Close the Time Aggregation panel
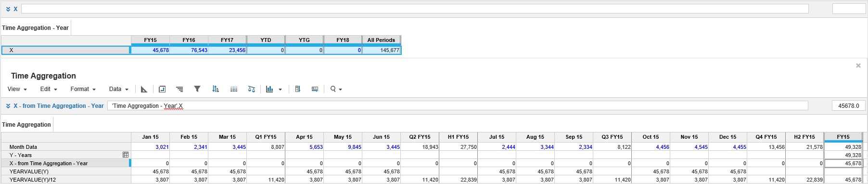Viewport: 868px width, 184px height. pyautogui.click(x=858, y=66)
